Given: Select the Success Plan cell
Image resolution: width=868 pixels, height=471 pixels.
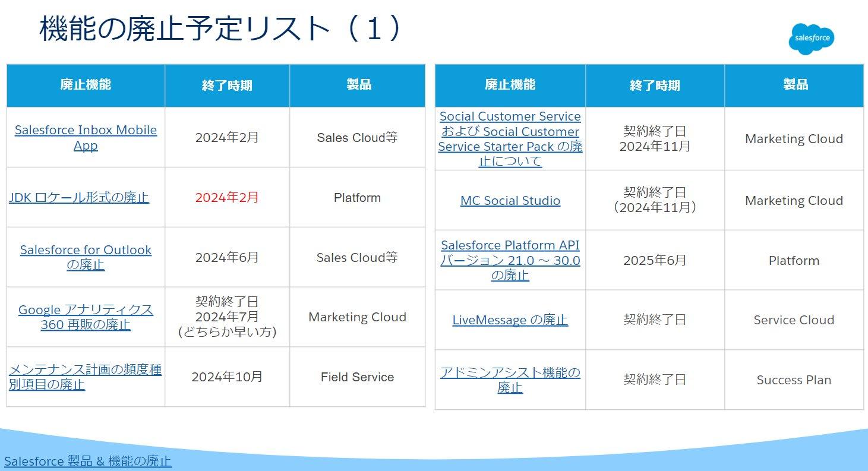Looking at the screenshot, I should click(794, 380).
